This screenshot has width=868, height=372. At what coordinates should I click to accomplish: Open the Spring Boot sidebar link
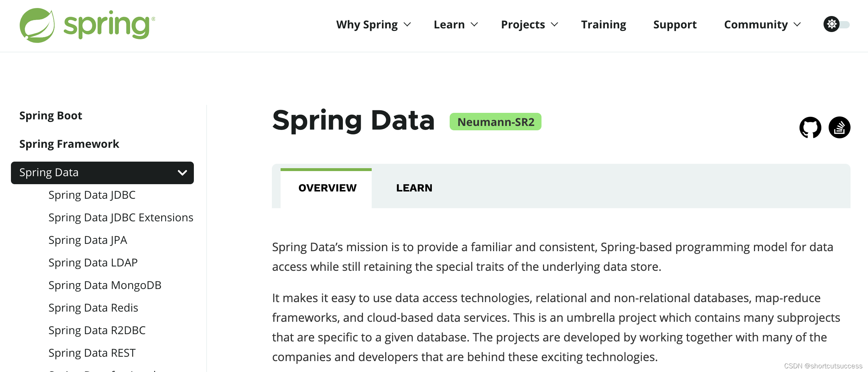pyautogui.click(x=51, y=115)
